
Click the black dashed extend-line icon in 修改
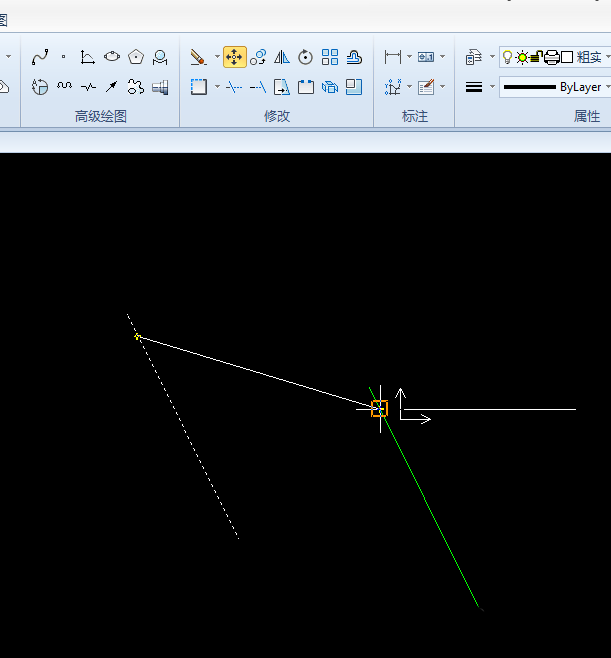click(x=258, y=87)
